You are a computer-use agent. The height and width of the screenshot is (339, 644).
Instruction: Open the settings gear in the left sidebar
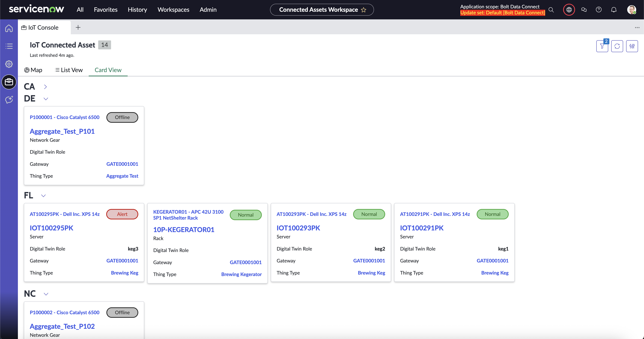[x=9, y=64]
